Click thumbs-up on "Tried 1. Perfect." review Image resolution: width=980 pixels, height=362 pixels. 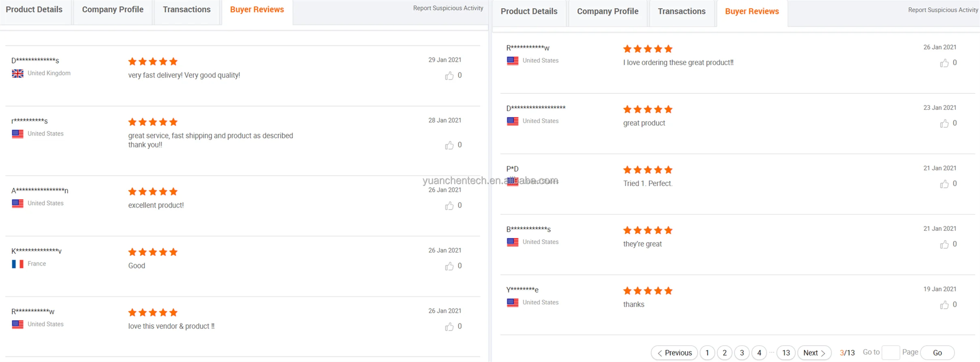(944, 184)
